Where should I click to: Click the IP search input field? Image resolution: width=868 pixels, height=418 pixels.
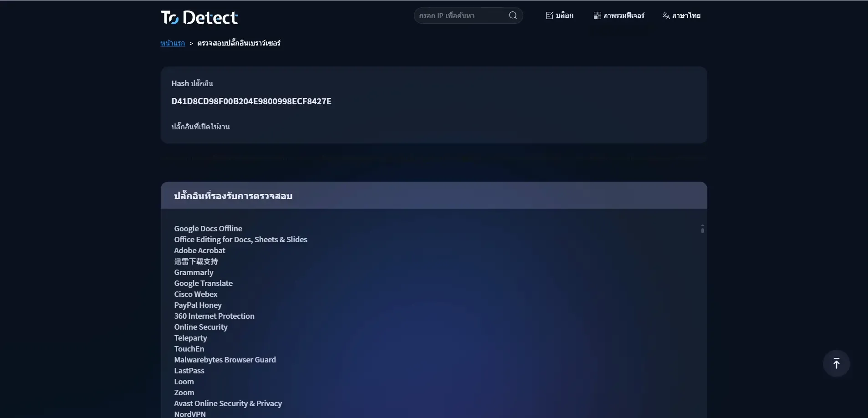pos(460,15)
